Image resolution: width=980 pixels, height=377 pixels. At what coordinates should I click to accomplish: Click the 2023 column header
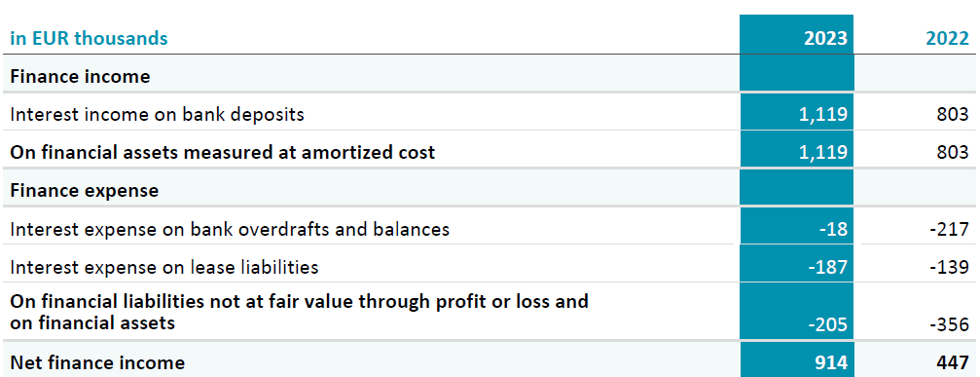pos(825,38)
